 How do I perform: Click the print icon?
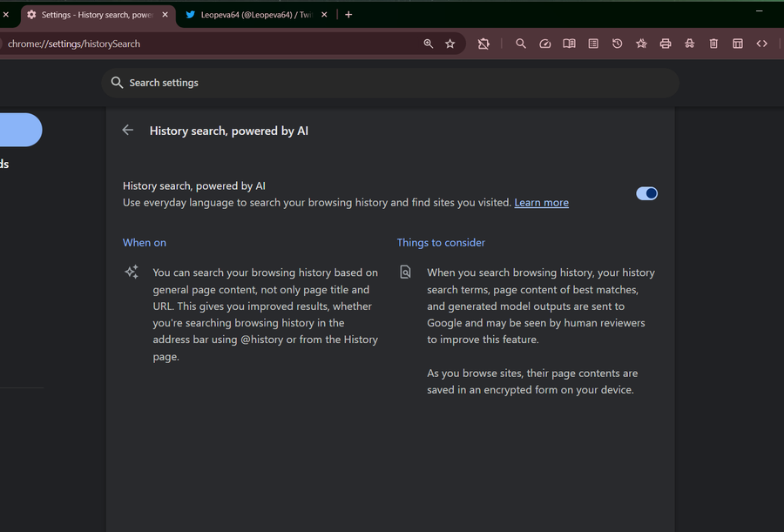tap(665, 44)
